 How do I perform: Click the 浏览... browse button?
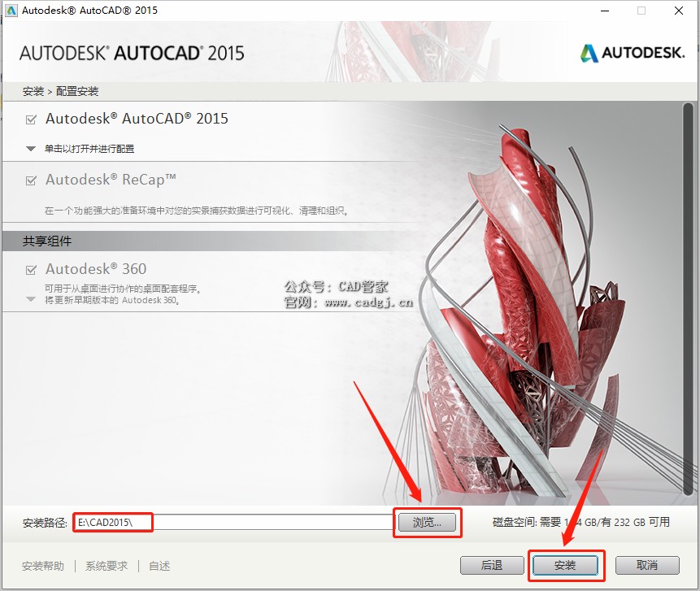coord(427,522)
